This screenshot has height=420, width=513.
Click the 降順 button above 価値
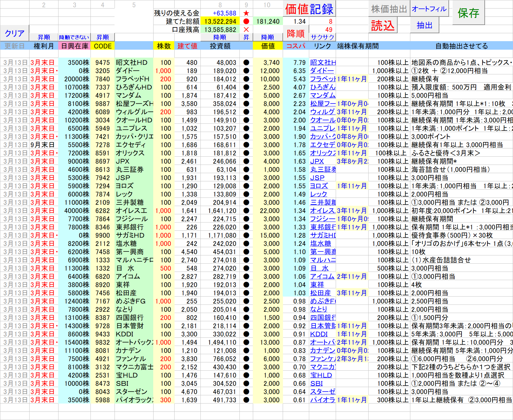[268, 37]
